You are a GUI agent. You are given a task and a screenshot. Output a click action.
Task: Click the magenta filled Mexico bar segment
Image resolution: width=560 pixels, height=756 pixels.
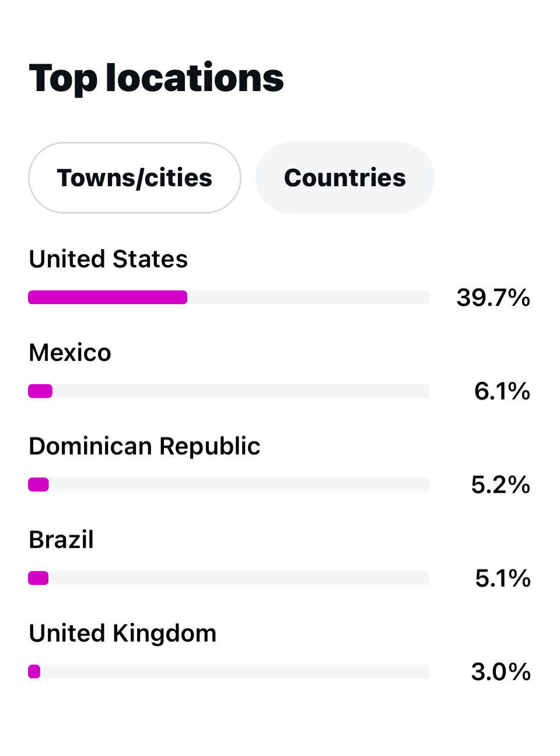[40, 391]
